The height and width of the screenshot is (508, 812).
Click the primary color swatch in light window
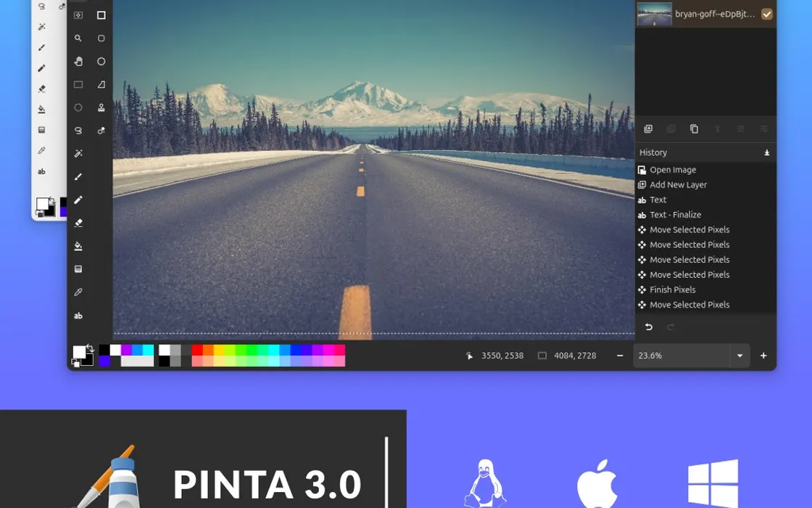point(43,204)
